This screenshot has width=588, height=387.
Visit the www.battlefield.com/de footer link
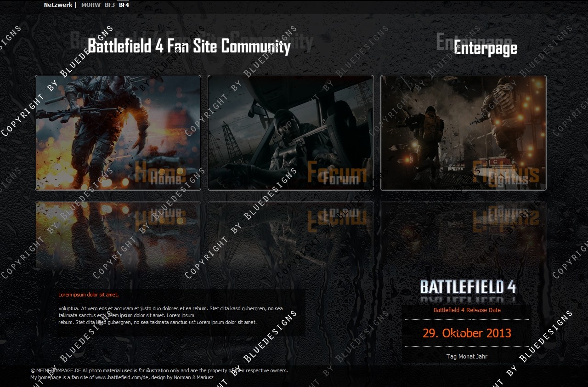click(x=122, y=377)
